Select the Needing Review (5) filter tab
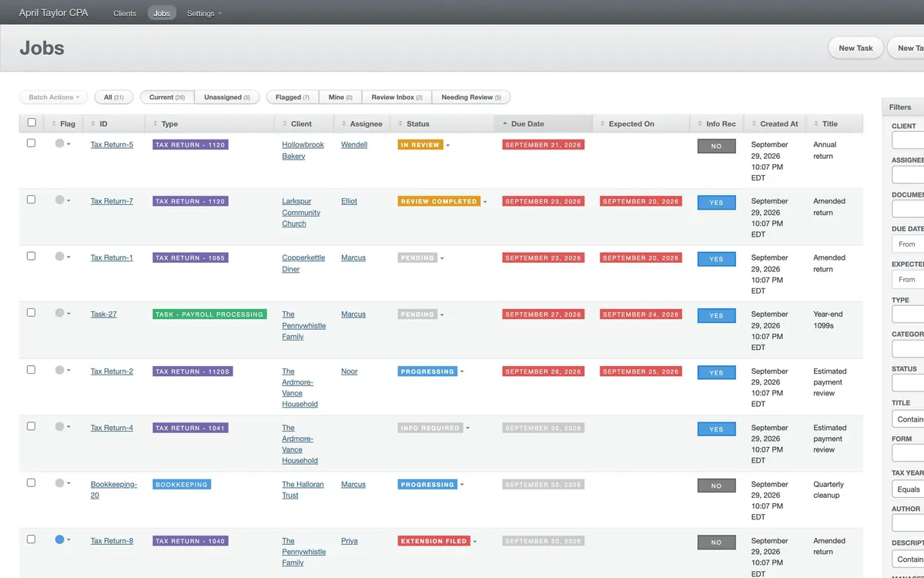924x578 pixels. click(x=471, y=97)
